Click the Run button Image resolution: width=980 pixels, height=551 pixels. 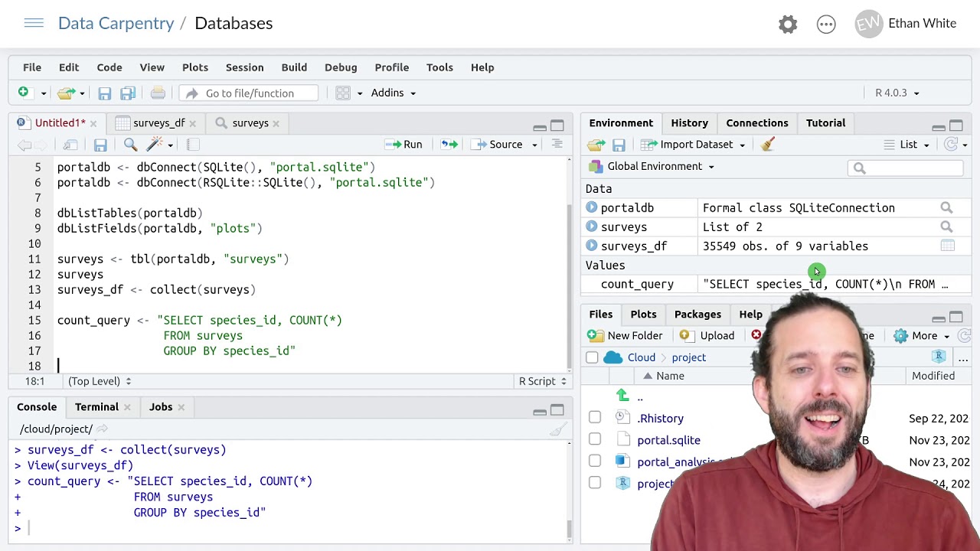(403, 144)
